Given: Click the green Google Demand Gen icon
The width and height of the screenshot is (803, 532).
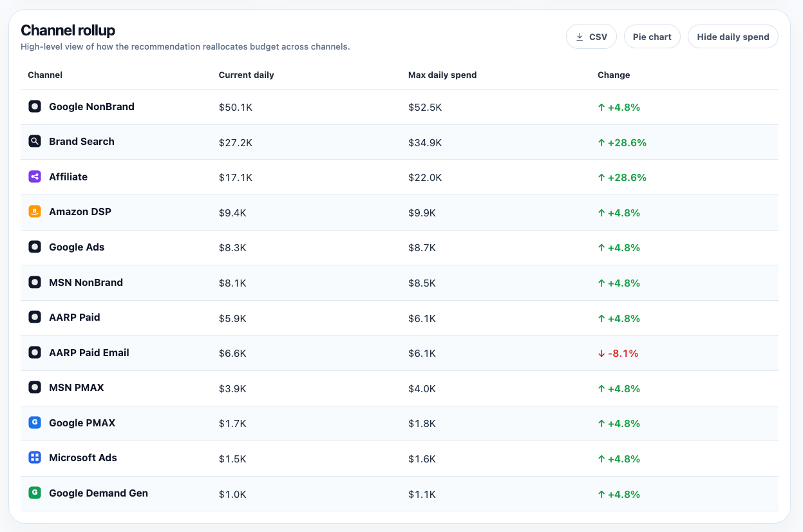Looking at the screenshot, I should [35, 493].
